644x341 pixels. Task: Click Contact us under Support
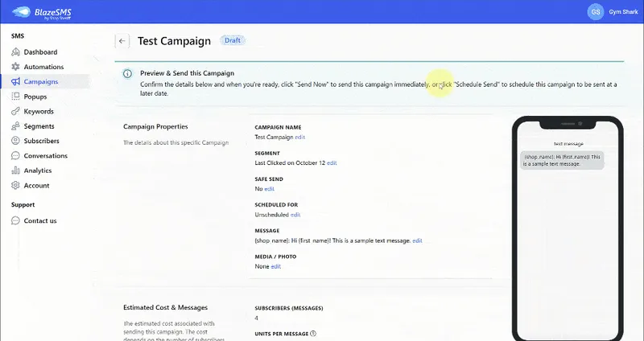click(x=40, y=220)
